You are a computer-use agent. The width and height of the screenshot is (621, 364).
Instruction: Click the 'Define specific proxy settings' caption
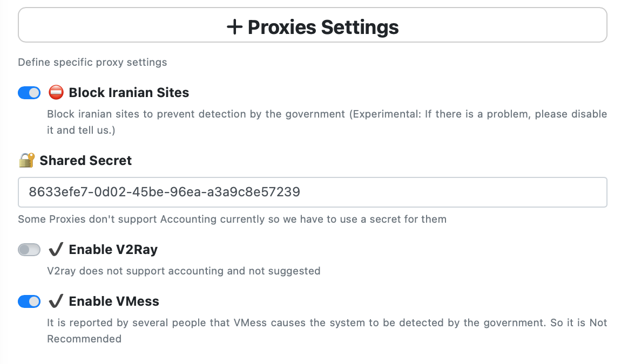click(93, 62)
